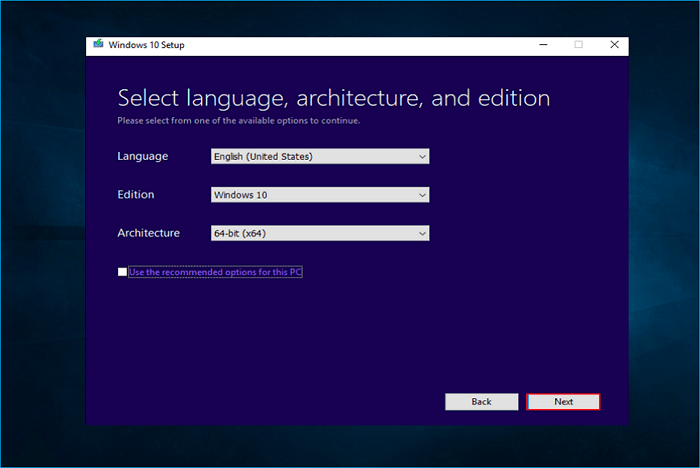Go to previous step with Back button
The width and height of the screenshot is (700, 468).
pyautogui.click(x=481, y=401)
